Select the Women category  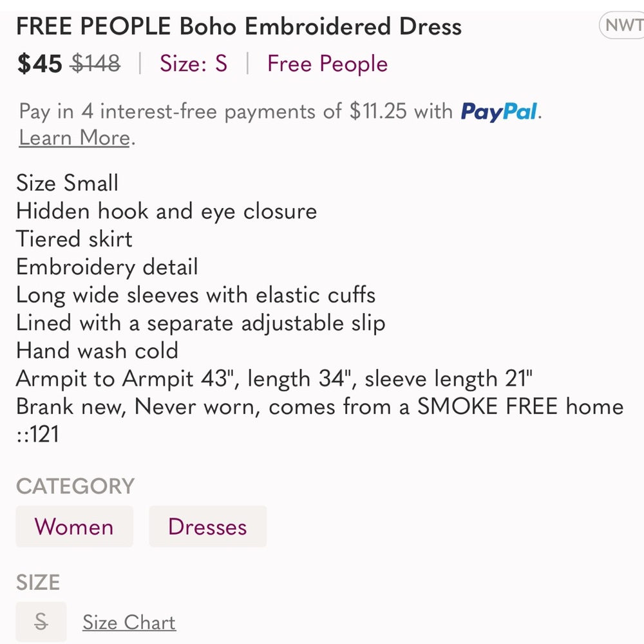(74, 526)
